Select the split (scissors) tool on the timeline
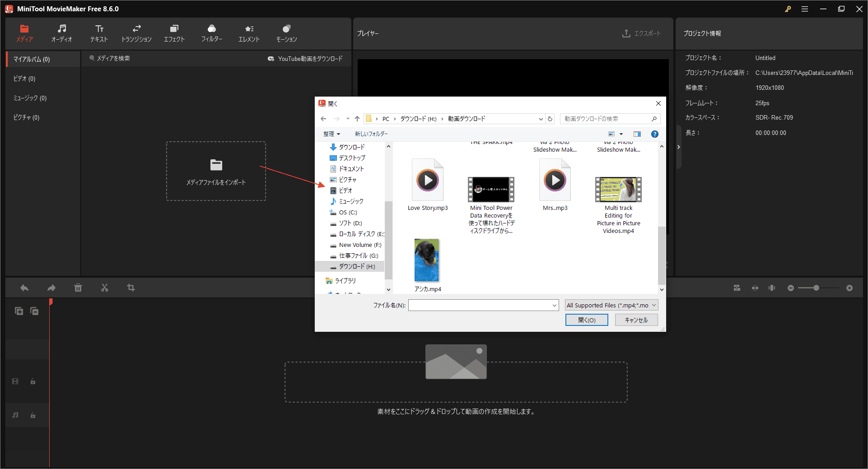This screenshot has width=868, height=469. pyautogui.click(x=104, y=288)
